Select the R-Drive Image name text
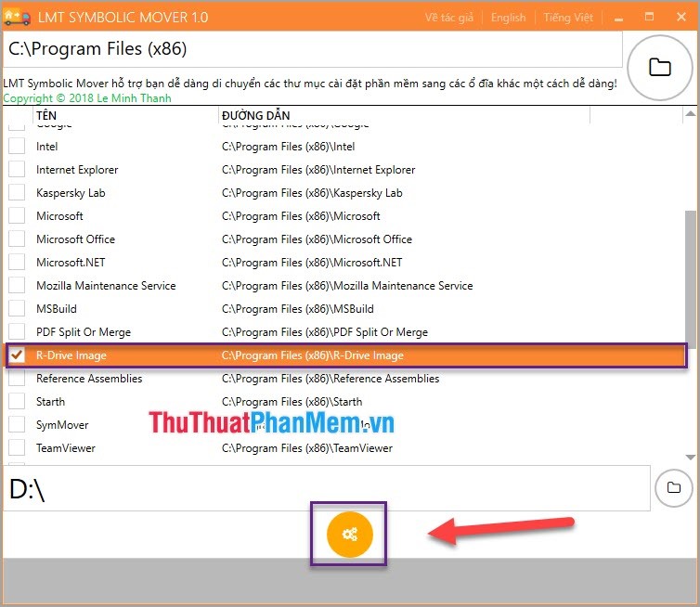 [71, 355]
